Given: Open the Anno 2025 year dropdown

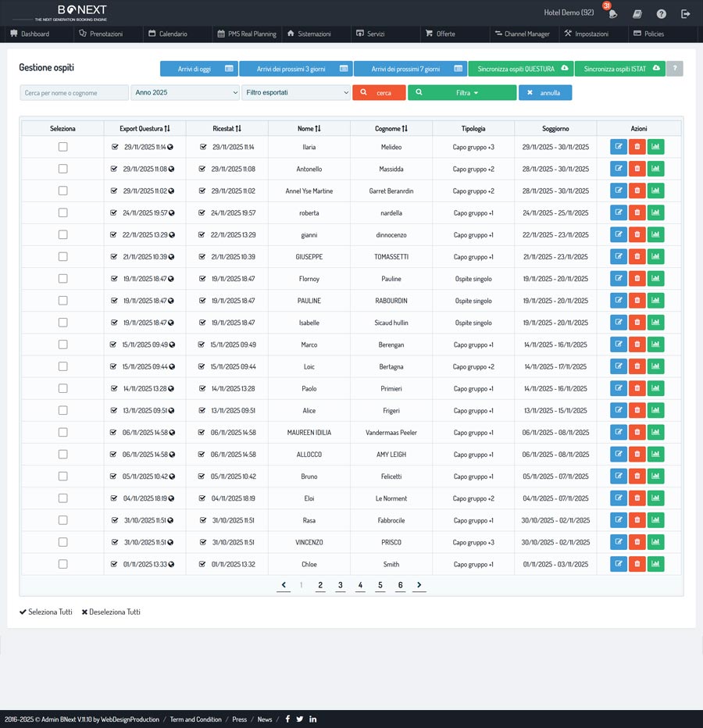Looking at the screenshot, I should tap(185, 92).
